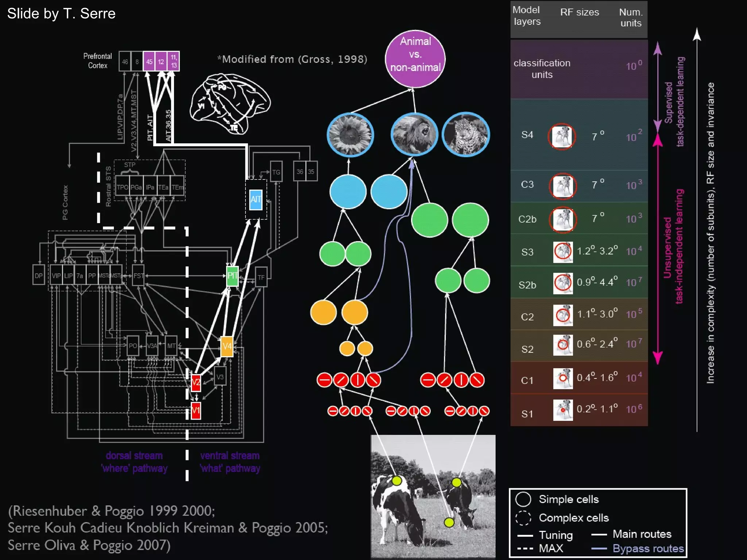The image size is (747, 560).
Task: Click the Simple cells solid circle in legend
Action: click(x=523, y=499)
